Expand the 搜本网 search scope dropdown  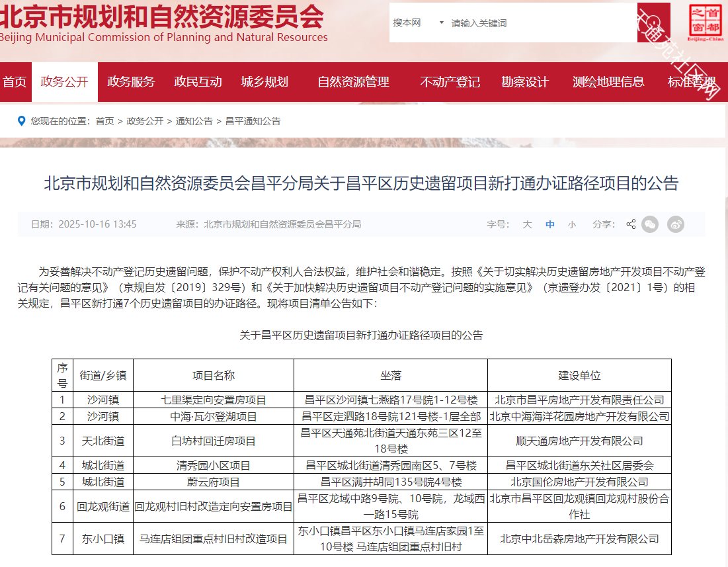point(419,23)
